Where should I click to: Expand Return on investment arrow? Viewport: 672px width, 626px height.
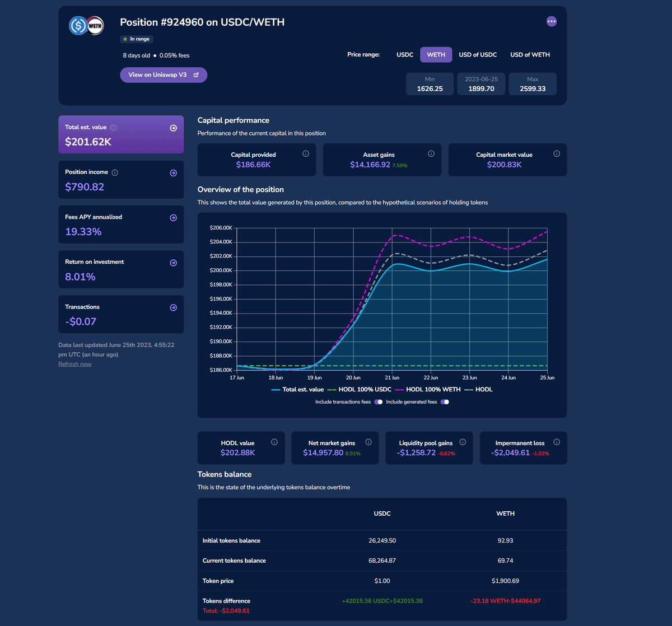(173, 263)
